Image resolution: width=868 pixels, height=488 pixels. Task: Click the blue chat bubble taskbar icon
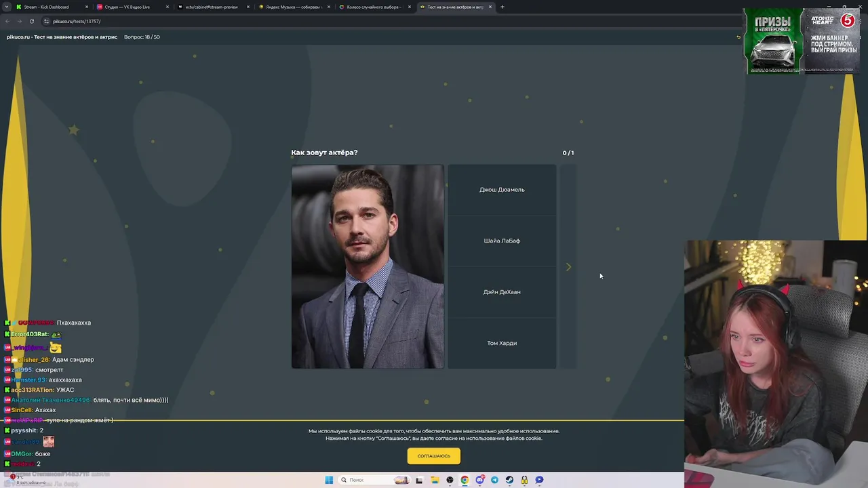tap(539, 480)
